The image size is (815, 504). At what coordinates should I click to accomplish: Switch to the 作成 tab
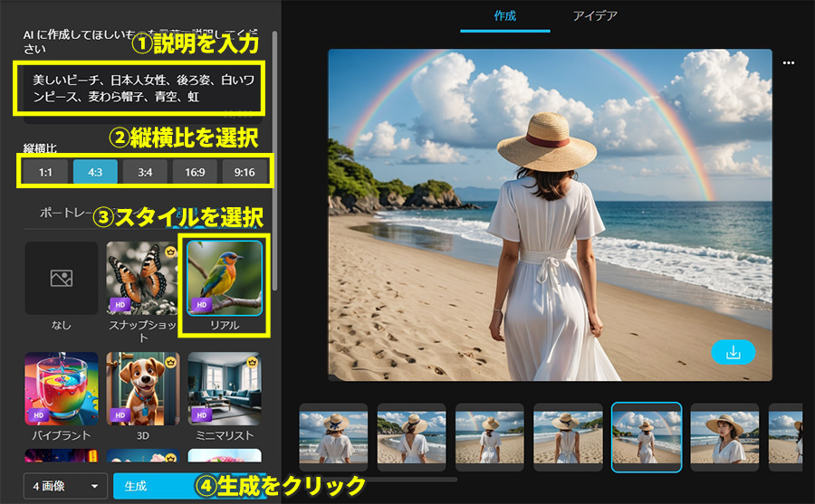point(504,16)
